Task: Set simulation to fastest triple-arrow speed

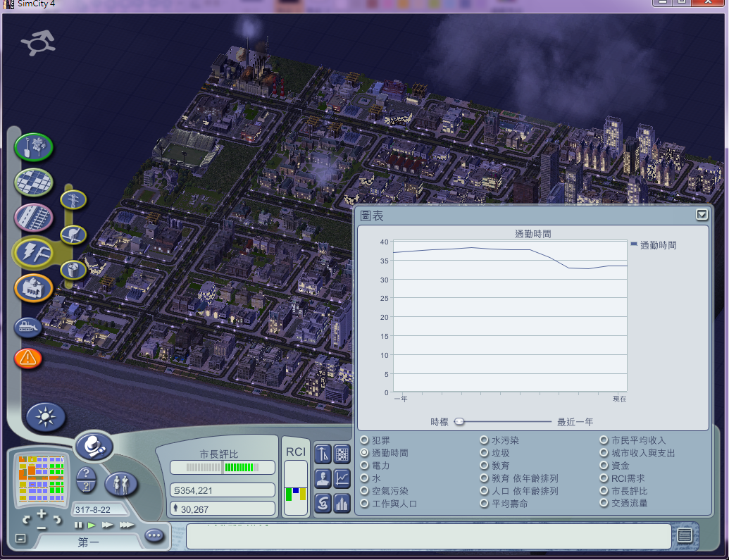Action: click(127, 525)
